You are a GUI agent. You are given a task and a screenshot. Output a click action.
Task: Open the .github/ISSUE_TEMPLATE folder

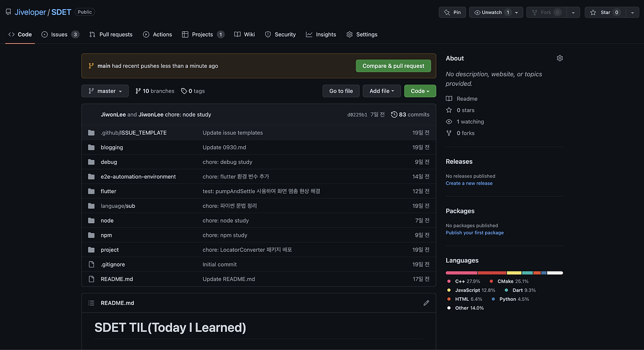[133, 133]
